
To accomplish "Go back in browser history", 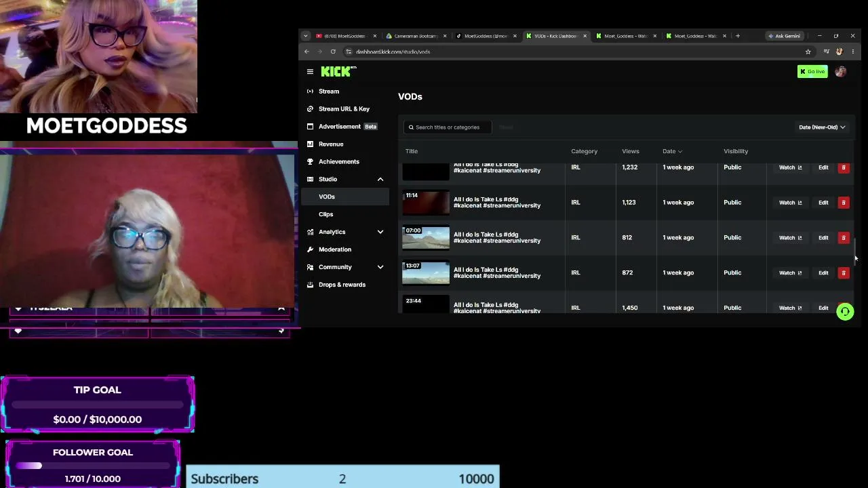I will pyautogui.click(x=307, y=52).
